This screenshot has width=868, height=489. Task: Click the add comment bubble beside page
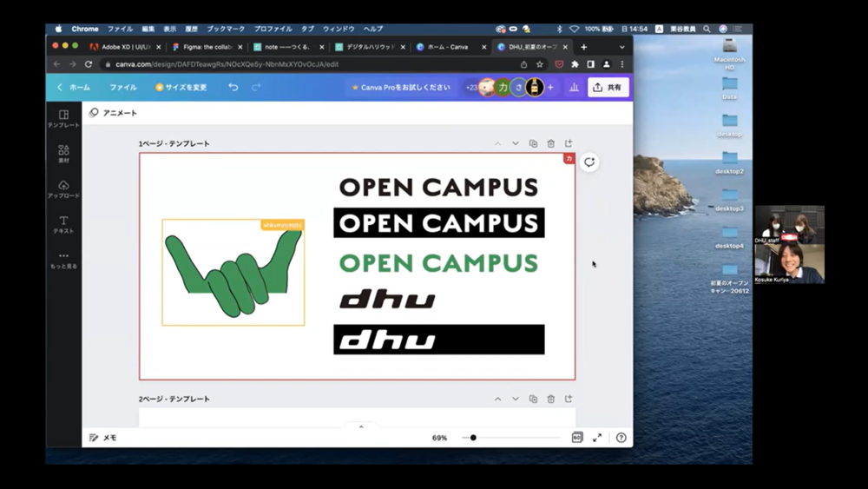589,162
